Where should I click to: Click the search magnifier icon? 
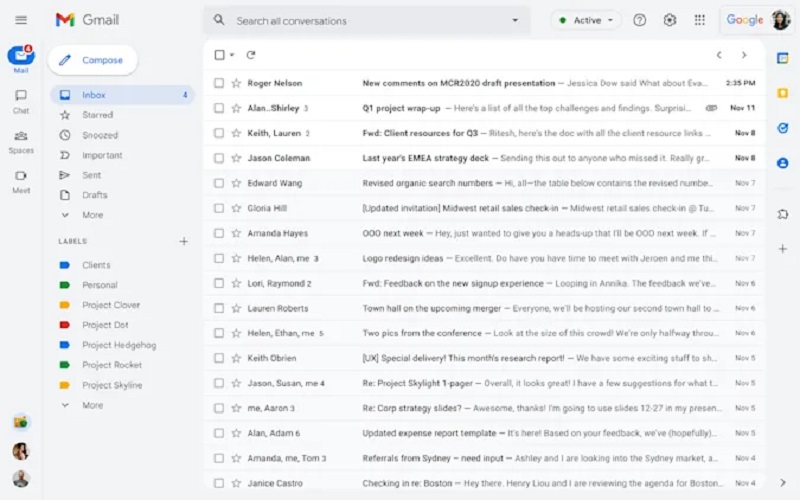tap(219, 20)
